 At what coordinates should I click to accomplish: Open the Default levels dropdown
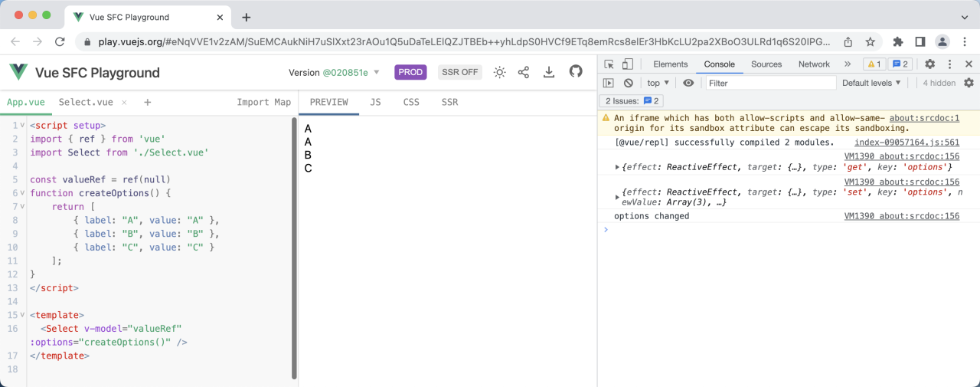(871, 83)
